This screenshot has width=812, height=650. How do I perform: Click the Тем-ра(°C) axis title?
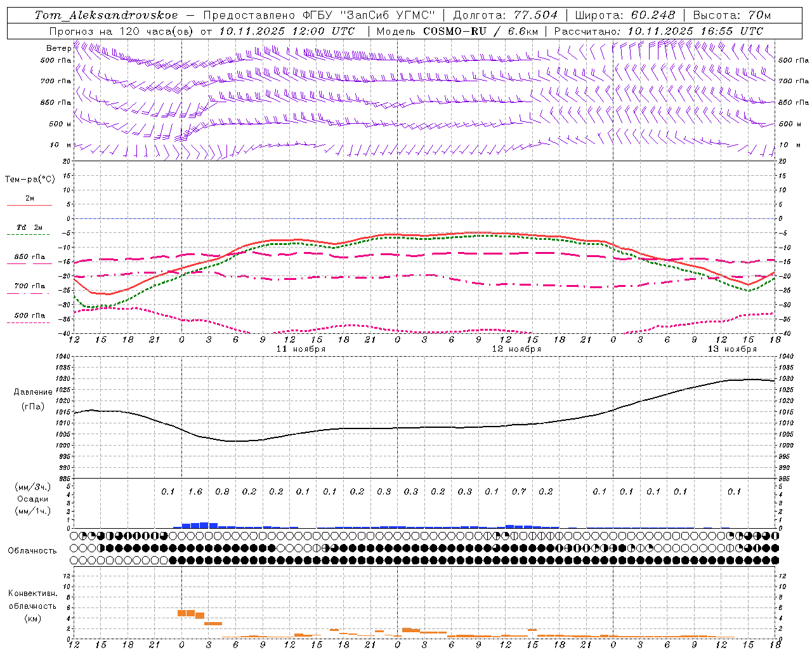coord(30,180)
